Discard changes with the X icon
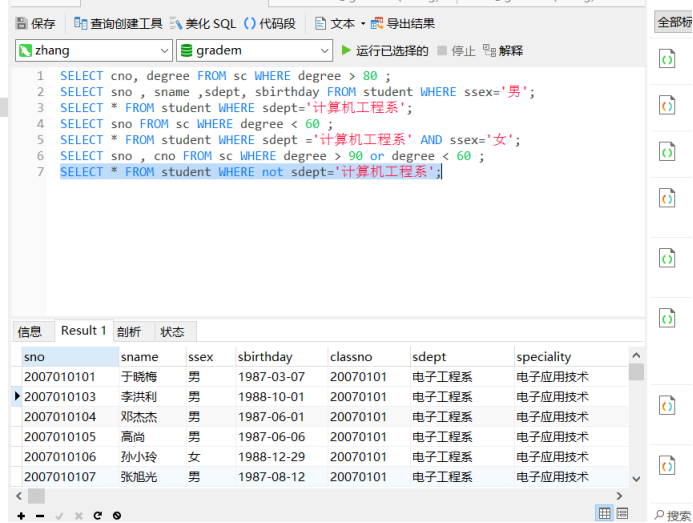This screenshot has width=693, height=523. (x=79, y=516)
